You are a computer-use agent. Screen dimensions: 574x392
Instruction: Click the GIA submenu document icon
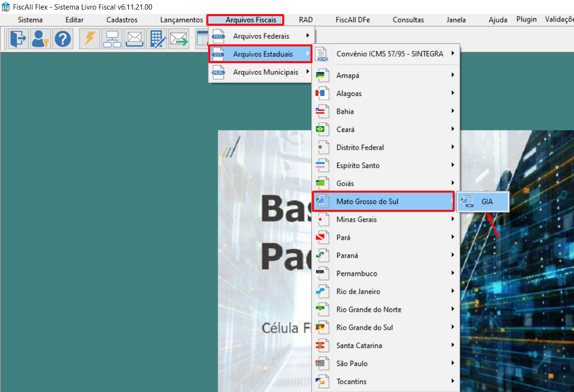[x=467, y=202]
